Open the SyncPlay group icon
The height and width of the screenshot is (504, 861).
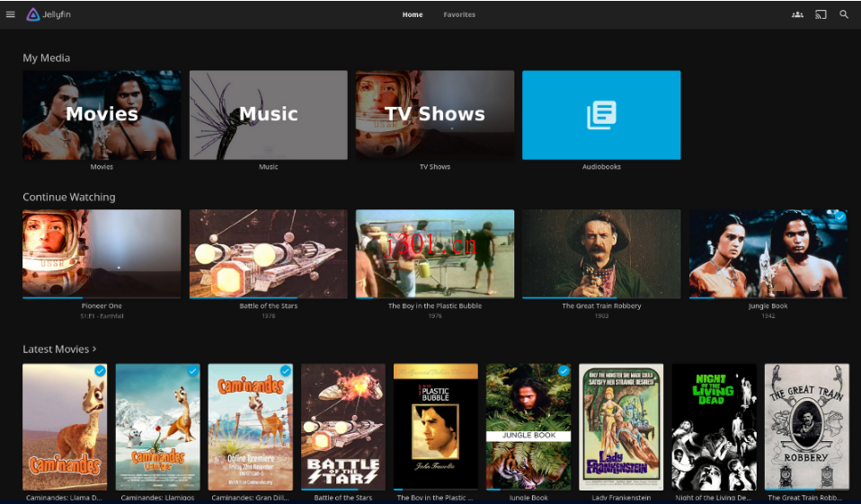pyautogui.click(x=797, y=14)
